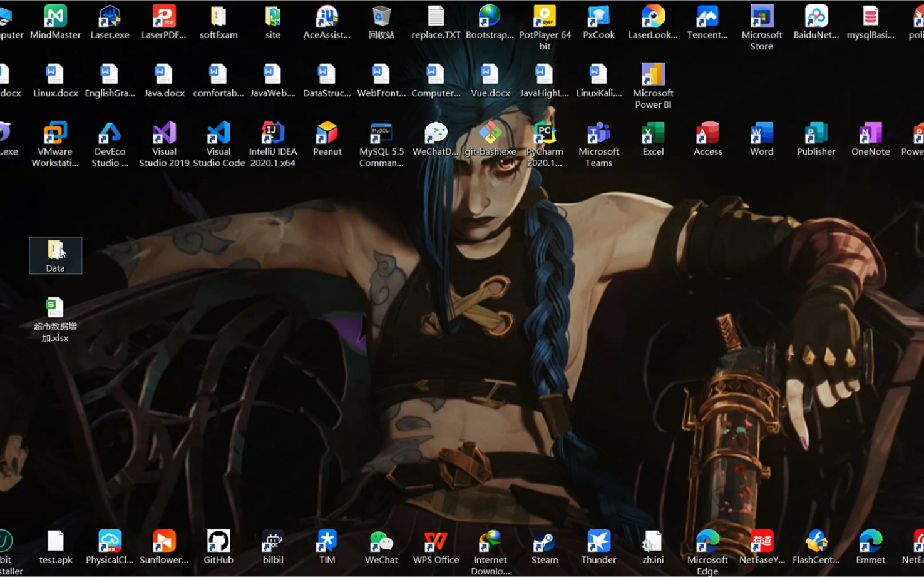Launch the GitHub desktop shortcut
This screenshot has height=577, width=924.
click(218, 547)
